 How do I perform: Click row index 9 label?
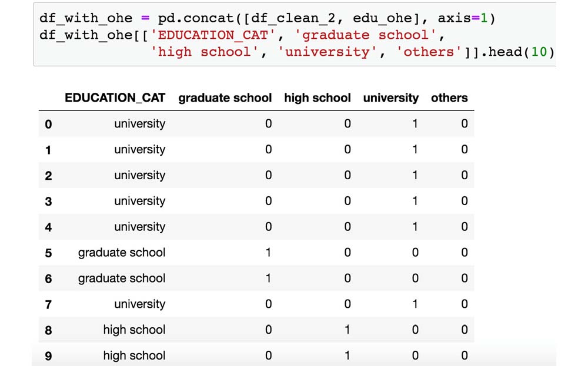[48, 356]
